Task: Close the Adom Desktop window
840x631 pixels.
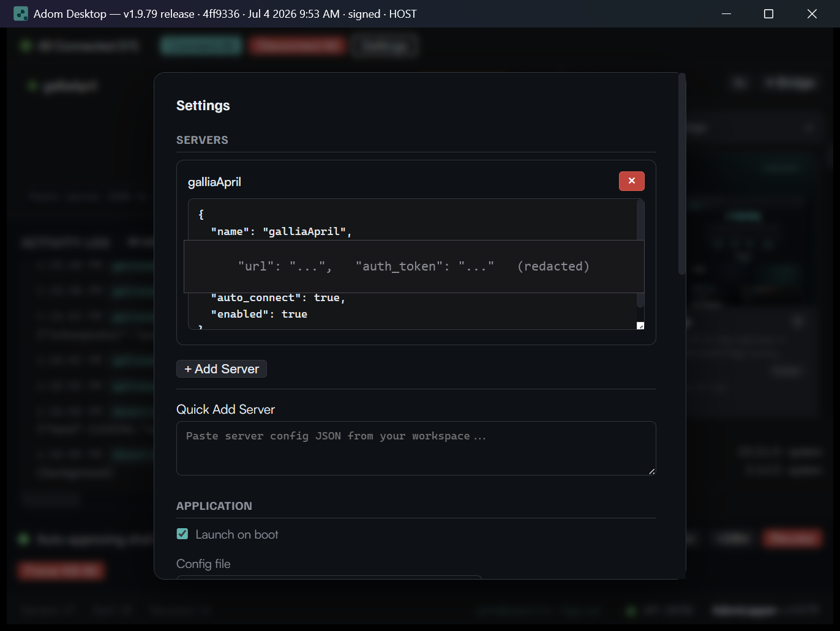Action: [812, 13]
